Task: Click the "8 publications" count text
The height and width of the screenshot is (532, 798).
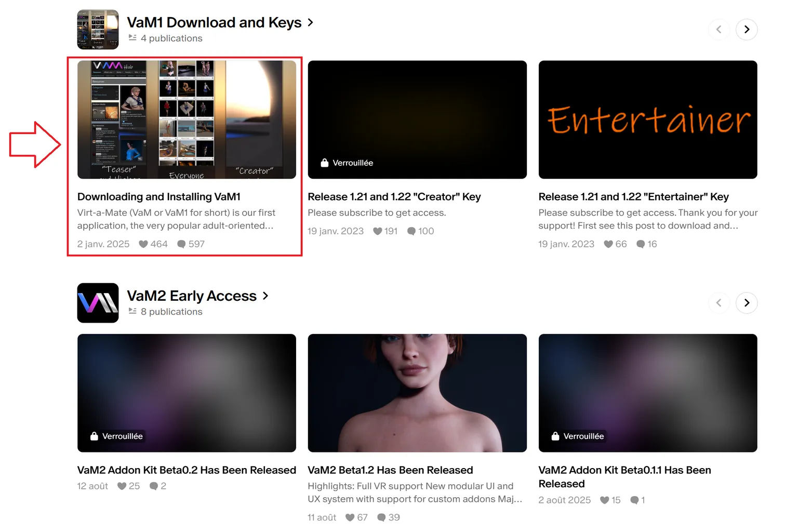Action: pos(171,312)
